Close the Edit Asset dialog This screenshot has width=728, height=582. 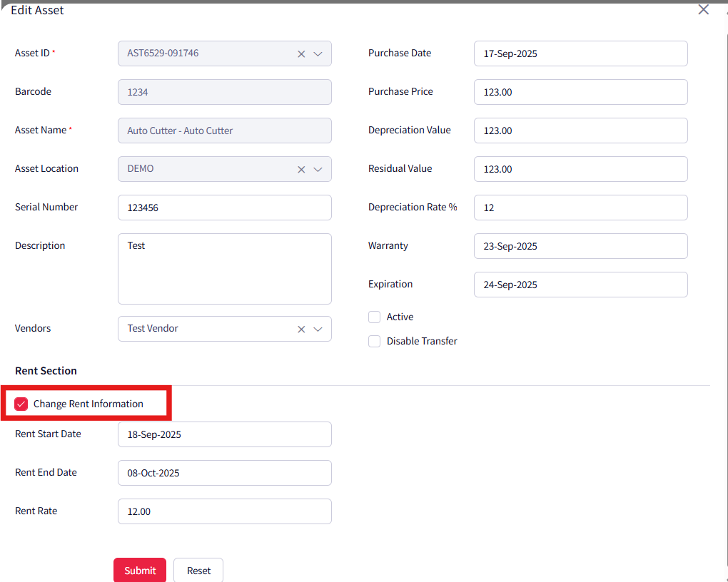coord(703,9)
